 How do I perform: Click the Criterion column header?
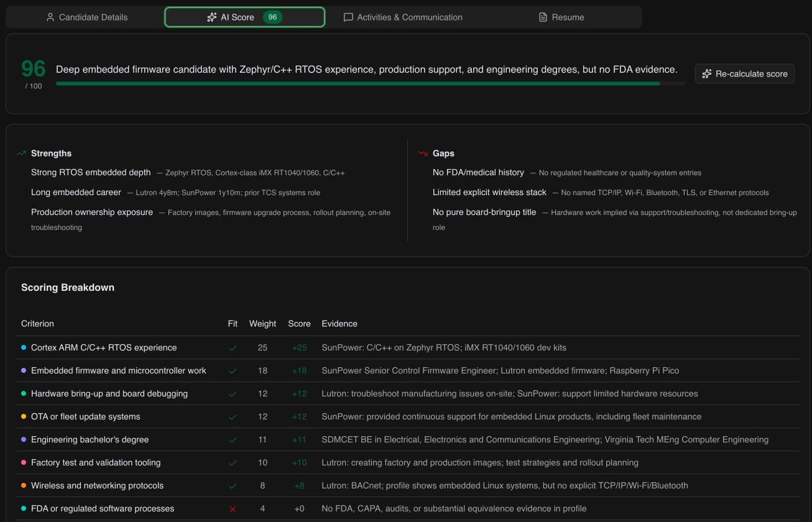[x=37, y=324]
